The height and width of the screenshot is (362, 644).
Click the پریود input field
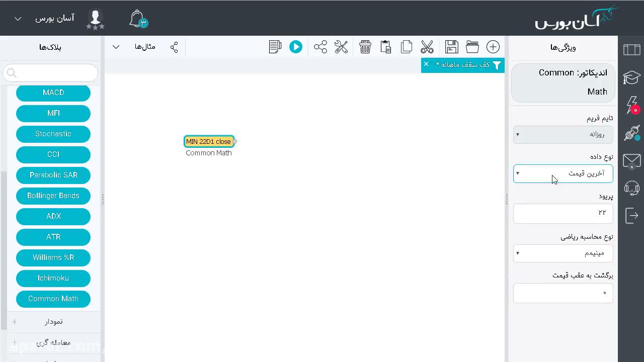[563, 213]
